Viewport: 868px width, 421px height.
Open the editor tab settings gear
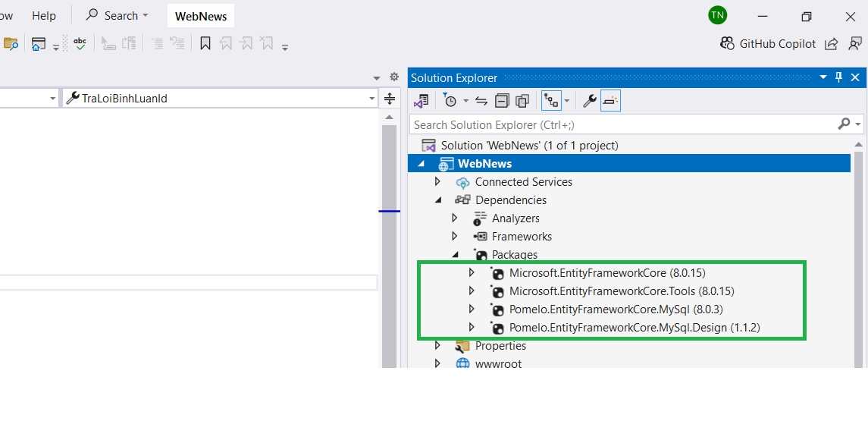tap(393, 77)
